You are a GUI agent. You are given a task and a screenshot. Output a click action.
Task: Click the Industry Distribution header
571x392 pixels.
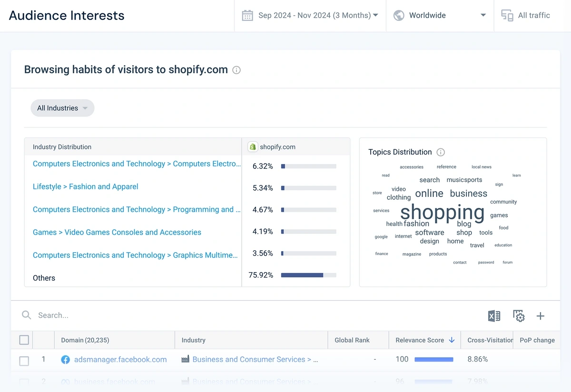coord(62,147)
